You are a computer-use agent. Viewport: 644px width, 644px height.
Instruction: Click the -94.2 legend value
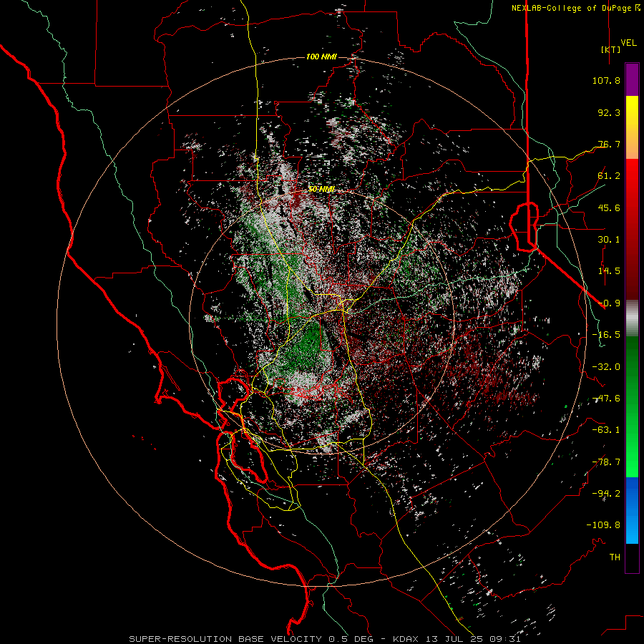(x=606, y=494)
